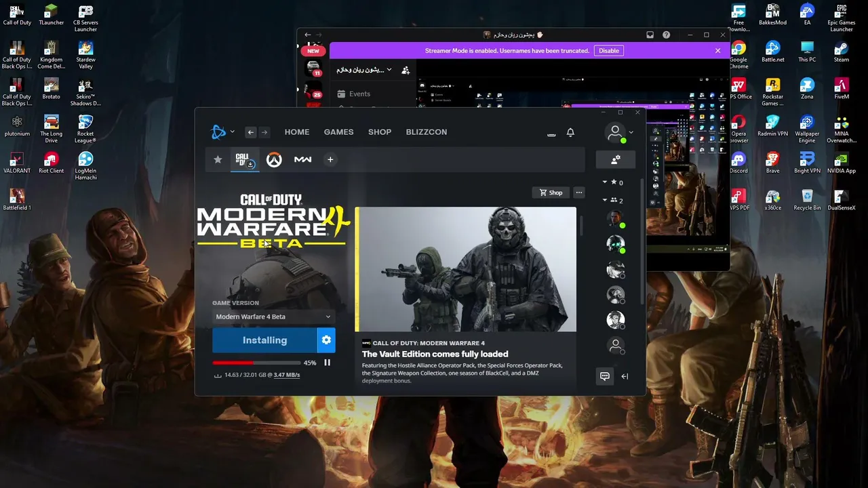
Task: Open the add-friend and social settings button
Action: 616,160
